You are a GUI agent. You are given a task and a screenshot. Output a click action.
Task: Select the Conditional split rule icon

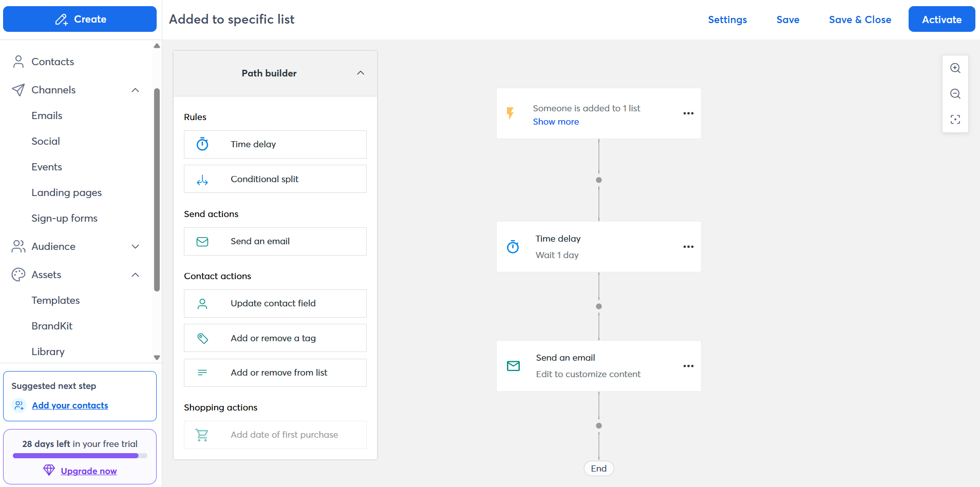coord(202,179)
